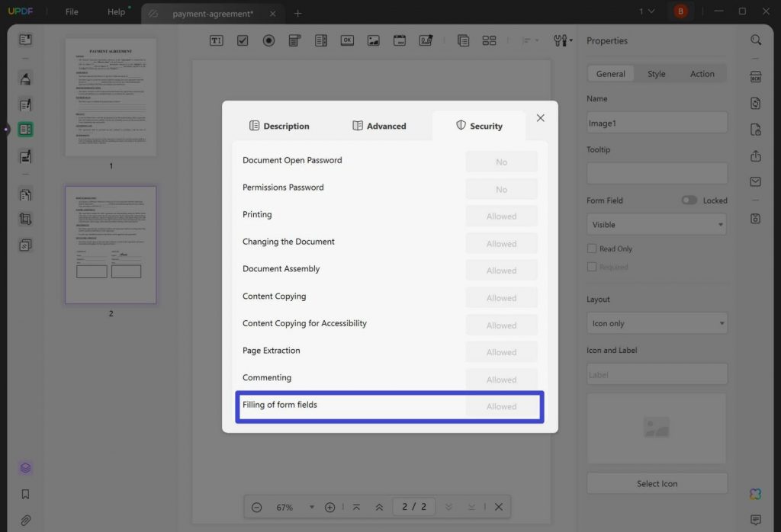781x532 pixels.
Task: Select the Image Field tool icon
Action: tap(374, 40)
